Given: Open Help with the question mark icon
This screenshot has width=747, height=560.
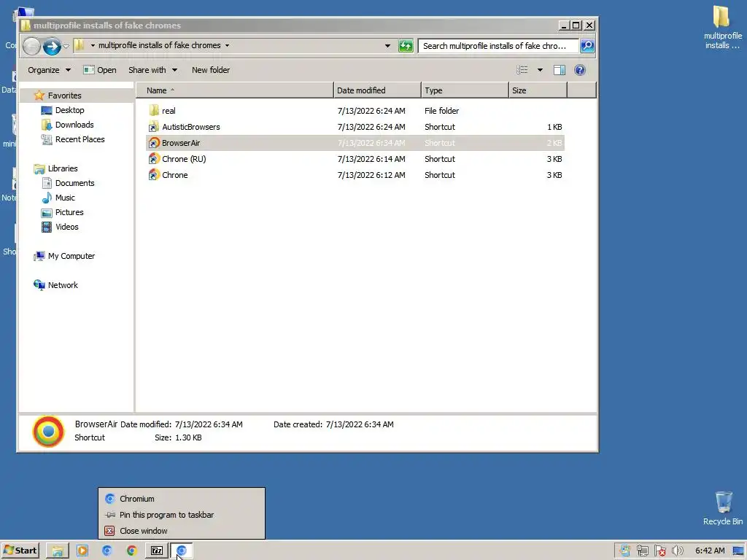Looking at the screenshot, I should [579, 70].
